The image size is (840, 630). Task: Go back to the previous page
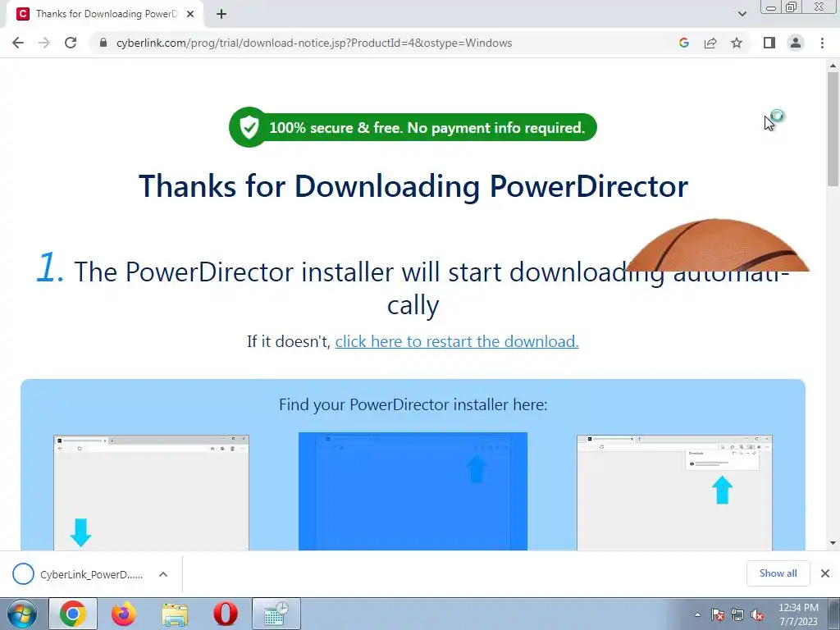pyautogui.click(x=18, y=43)
